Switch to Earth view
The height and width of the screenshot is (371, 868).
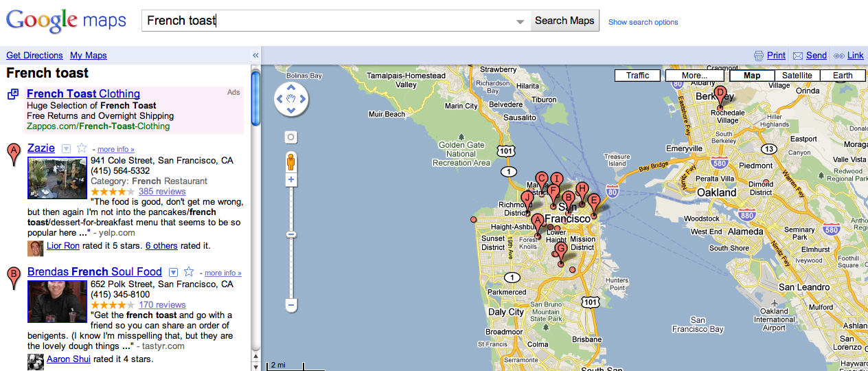click(843, 76)
